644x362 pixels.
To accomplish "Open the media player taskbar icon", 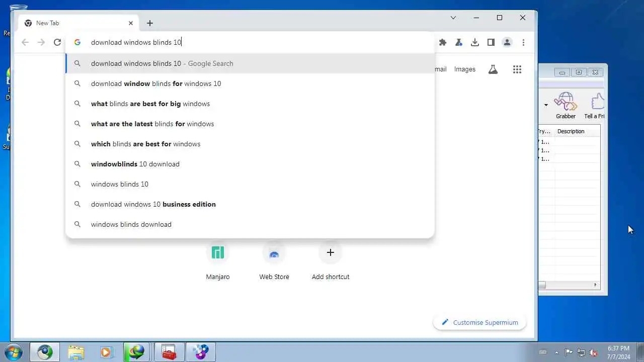I will 106,352.
